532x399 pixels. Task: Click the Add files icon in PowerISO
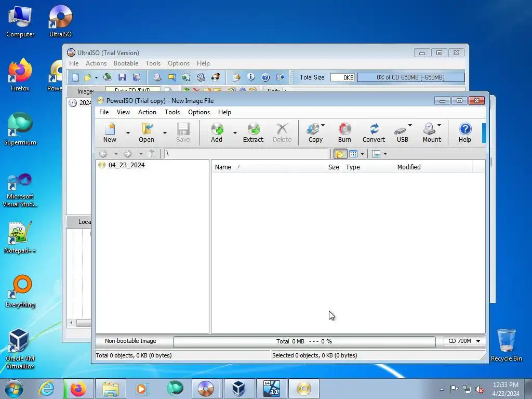(217, 132)
